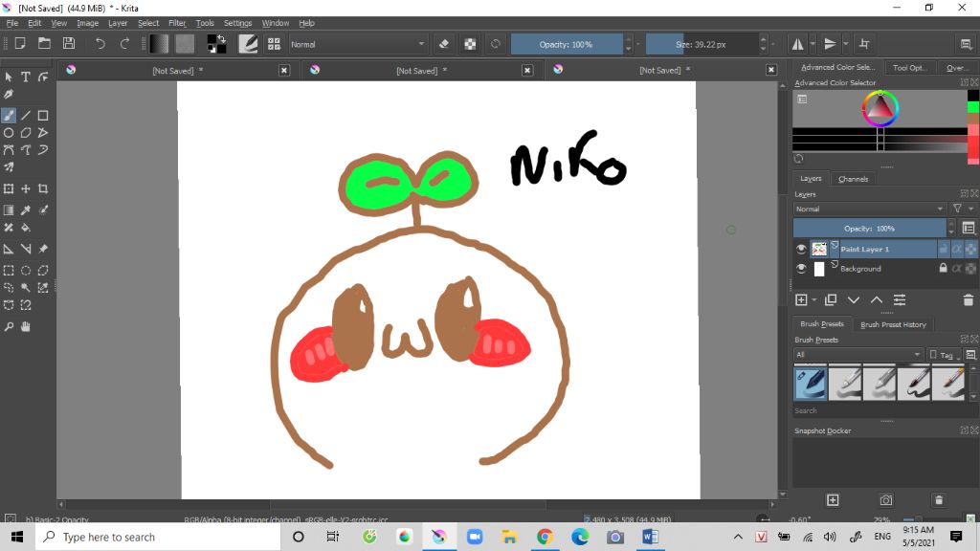Select the Crop tool
The image size is (980, 551).
coord(43,188)
